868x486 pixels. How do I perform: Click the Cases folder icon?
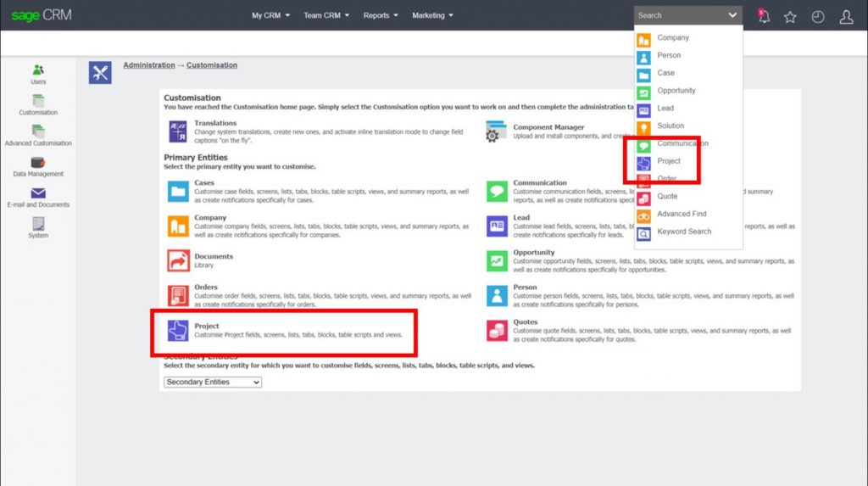click(178, 192)
